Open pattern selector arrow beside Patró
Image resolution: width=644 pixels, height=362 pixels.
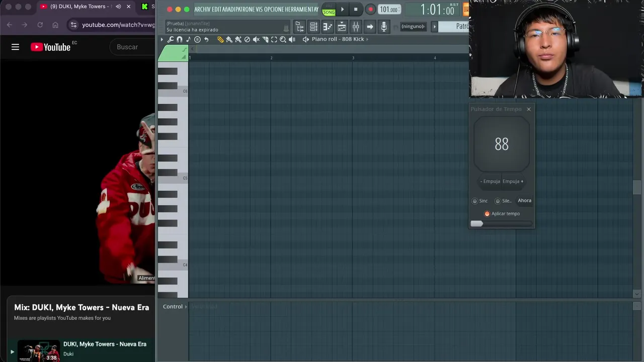pos(435,27)
